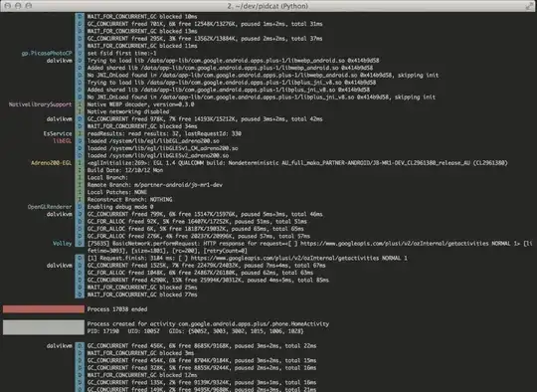Click the gray bar beside 'Process created for activity'
The width and height of the screenshot is (537, 392).
pos(44,327)
